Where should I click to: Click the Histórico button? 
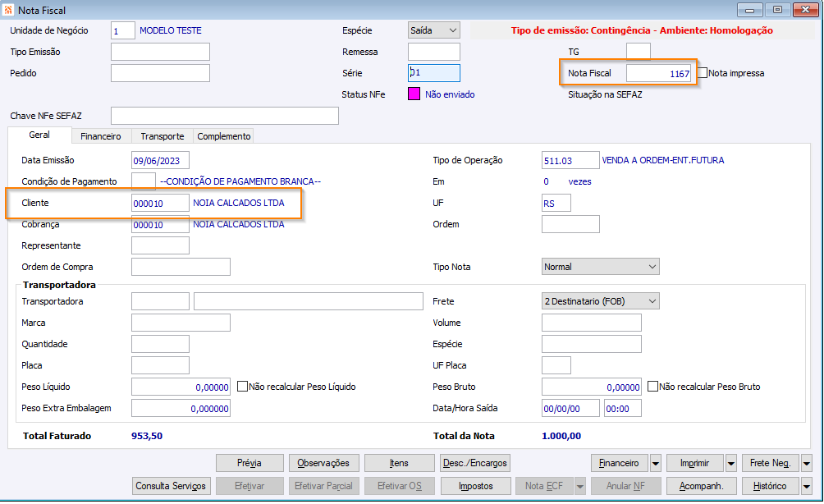pyautogui.click(x=771, y=486)
